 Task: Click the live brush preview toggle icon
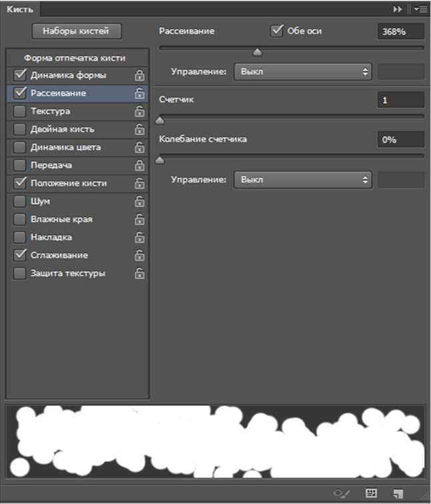tap(342, 493)
